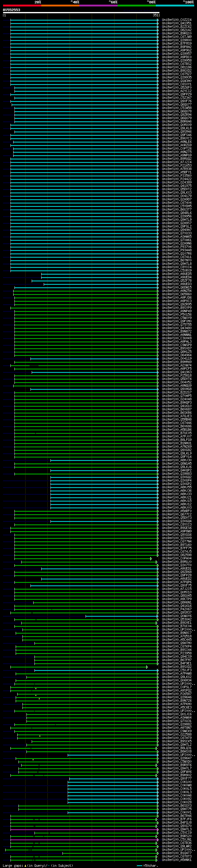Select the UniRef100_A5ARF0 label

point(176,511)
